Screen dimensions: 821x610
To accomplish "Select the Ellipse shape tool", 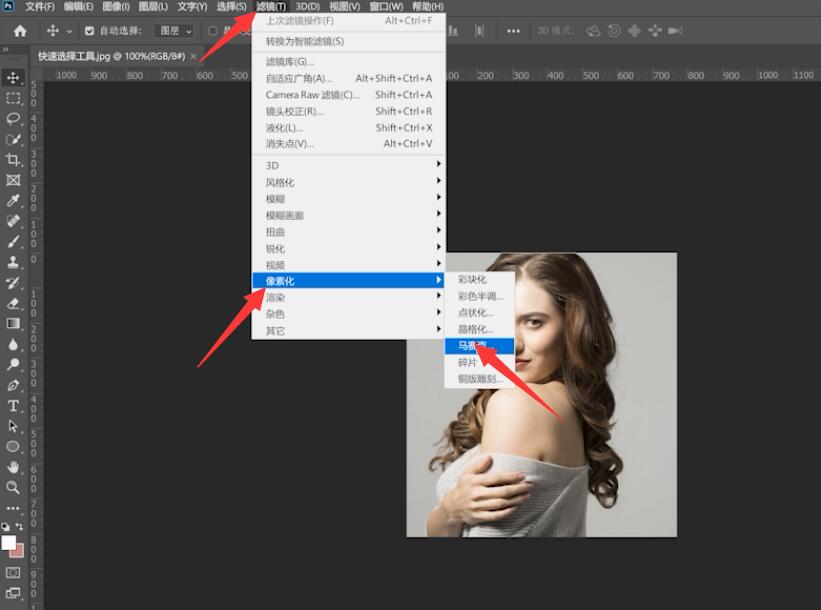I will 13,447.
